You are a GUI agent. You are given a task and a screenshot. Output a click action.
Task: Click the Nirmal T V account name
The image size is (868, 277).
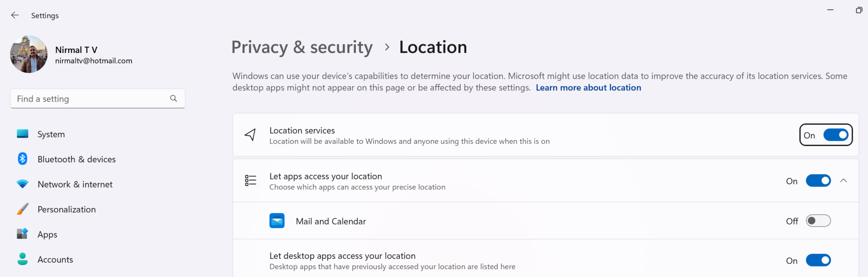[76, 50]
